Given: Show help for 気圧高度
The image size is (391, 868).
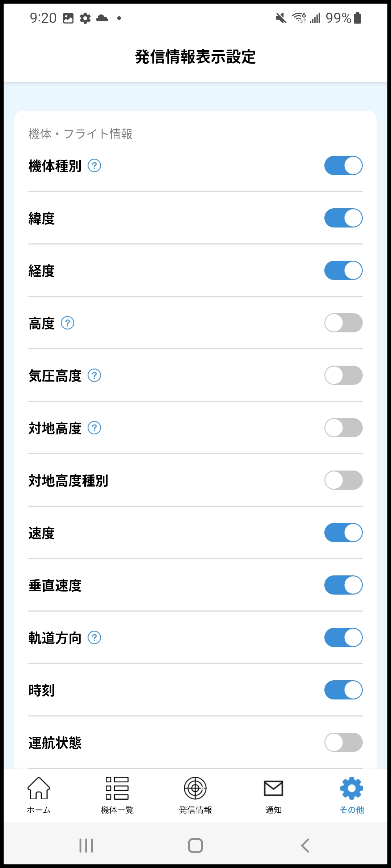Looking at the screenshot, I should [x=94, y=375].
